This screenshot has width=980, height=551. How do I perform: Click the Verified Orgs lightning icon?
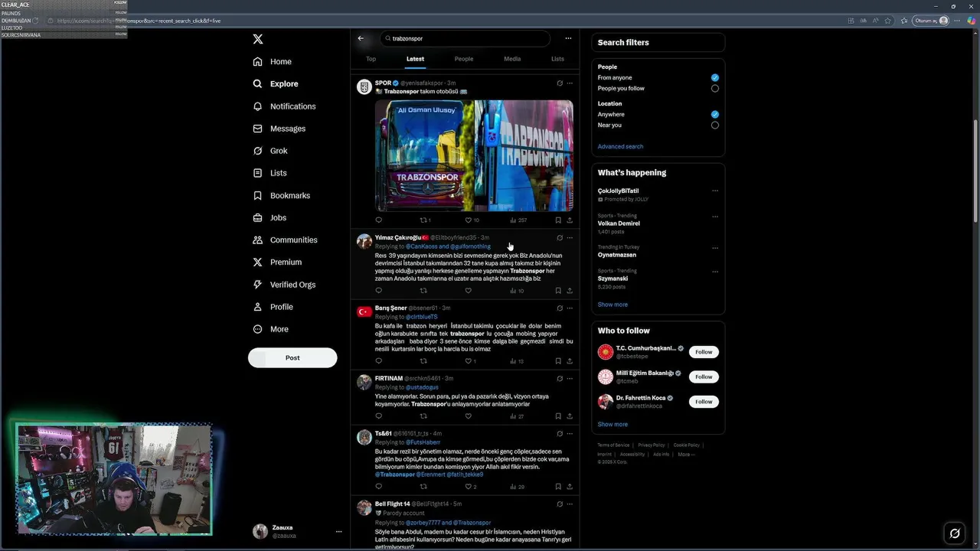[x=258, y=284]
